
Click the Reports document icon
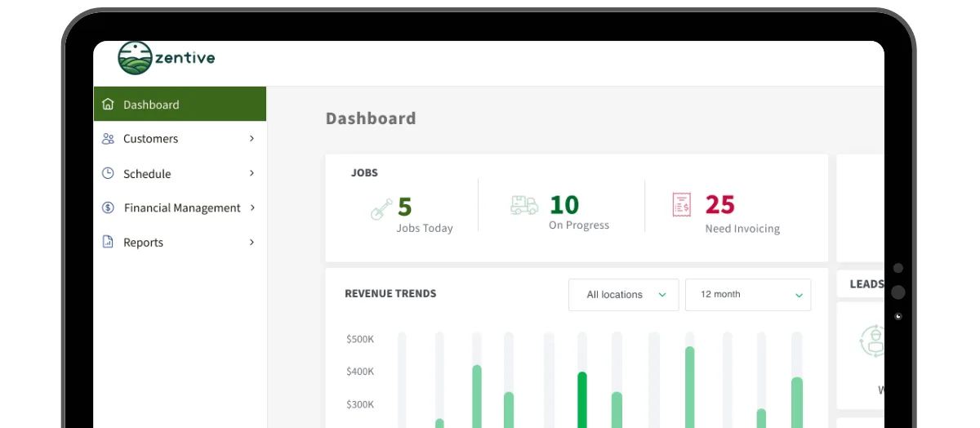click(x=108, y=242)
